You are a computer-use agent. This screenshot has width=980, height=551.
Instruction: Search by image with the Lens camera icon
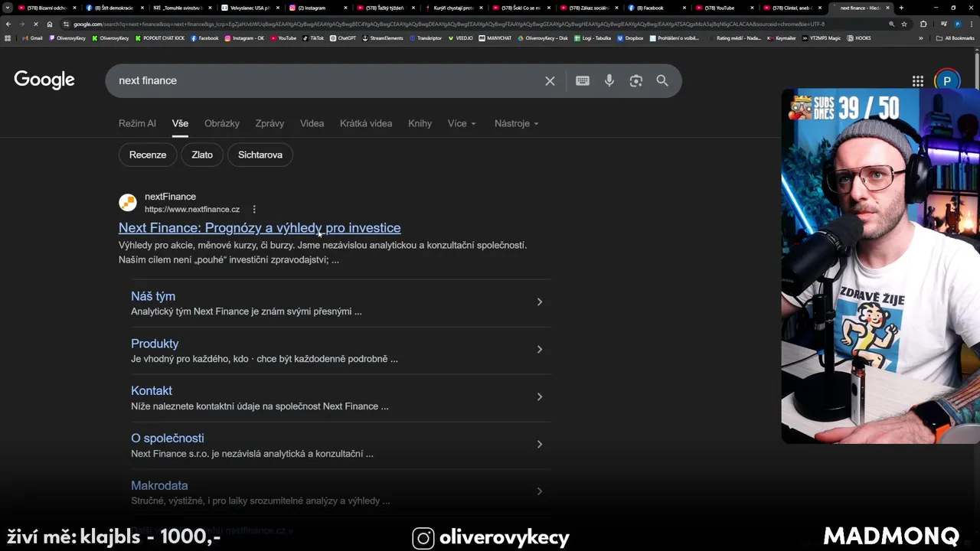pyautogui.click(x=636, y=80)
